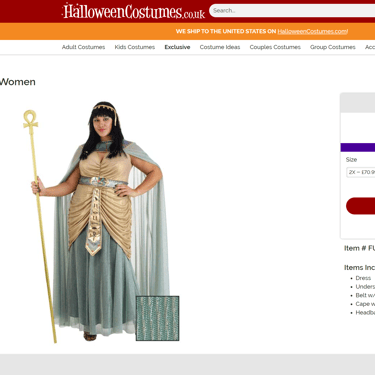The image size is (375, 375).
Task: Open the Kids Costumes menu
Action: [135, 47]
